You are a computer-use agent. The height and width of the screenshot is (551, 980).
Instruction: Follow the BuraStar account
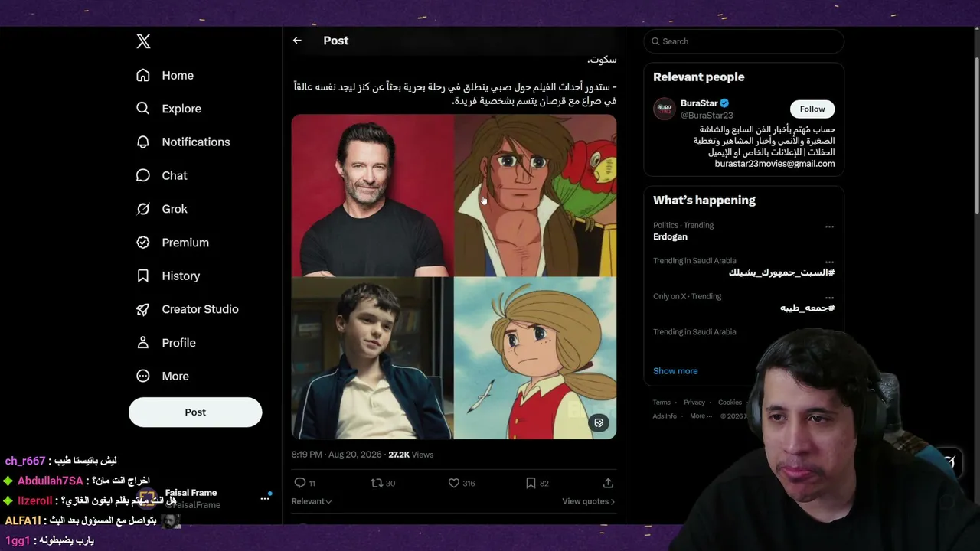[812, 109]
